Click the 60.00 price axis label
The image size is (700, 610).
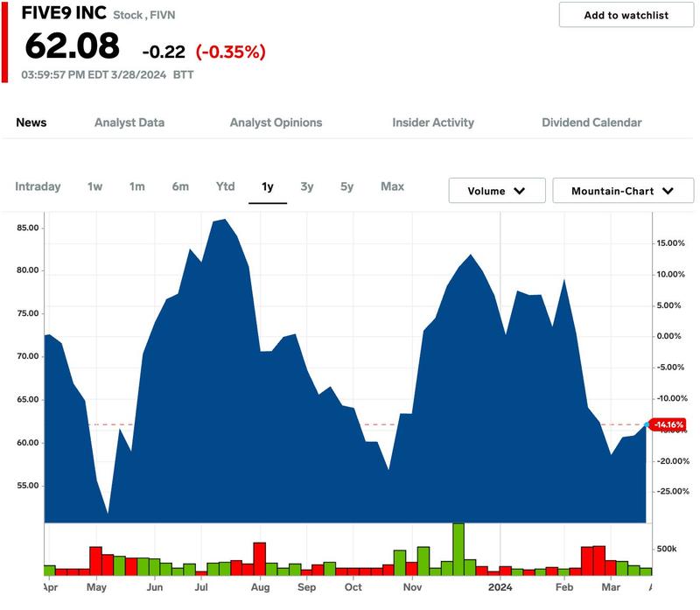[x=28, y=443]
